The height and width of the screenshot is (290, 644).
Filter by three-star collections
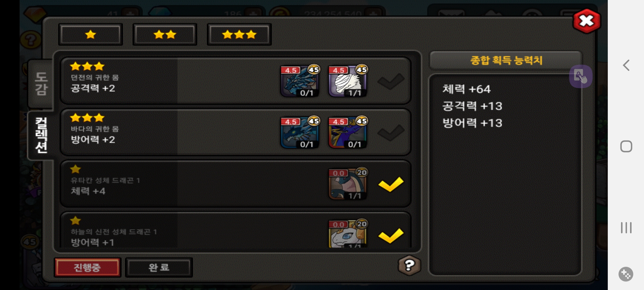point(239,34)
